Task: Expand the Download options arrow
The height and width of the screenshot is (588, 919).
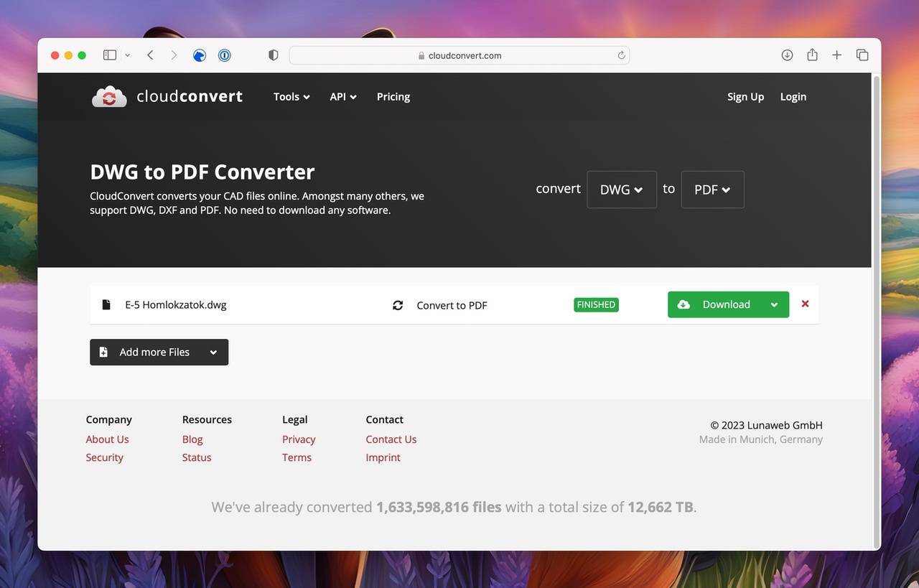Action: click(774, 304)
